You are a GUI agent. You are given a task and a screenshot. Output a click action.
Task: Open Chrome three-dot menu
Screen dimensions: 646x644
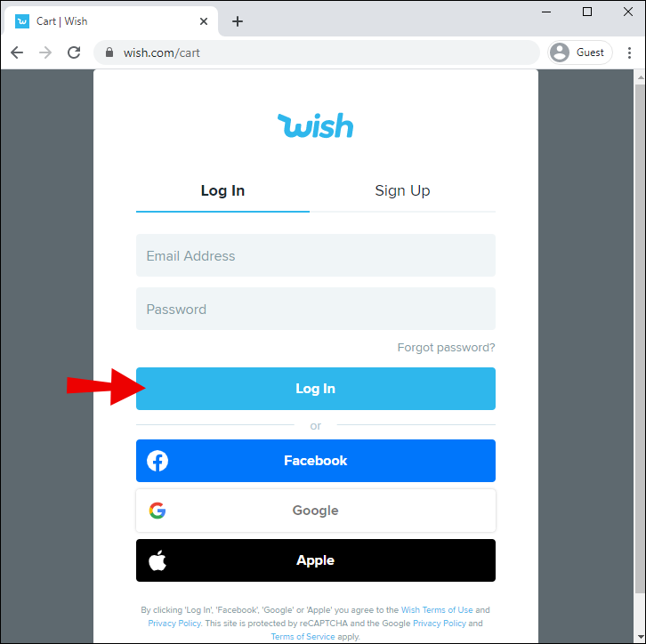point(629,52)
